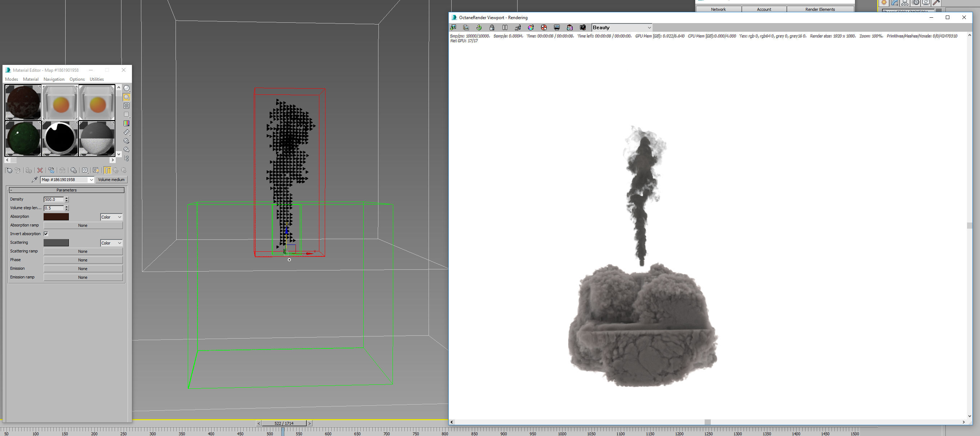The width and height of the screenshot is (980, 436).
Task: Pause rendering in the OctaneRender viewport
Action: pyautogui.click(x=505, y=27)
